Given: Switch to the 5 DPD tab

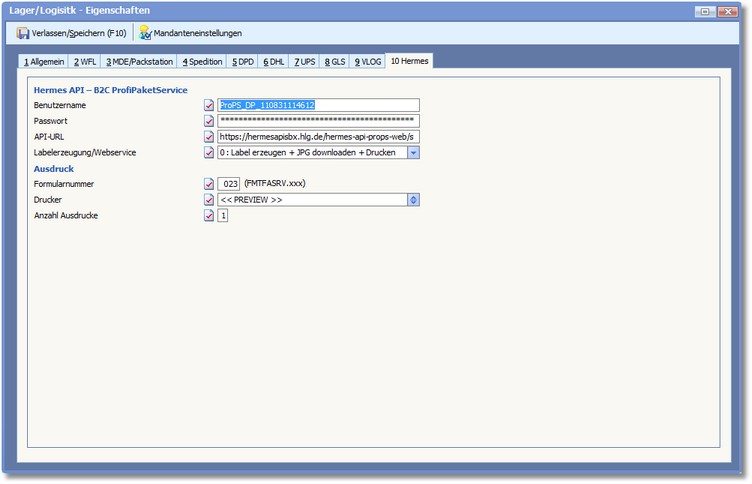Looking at the screenshot, I should click(x=243, y=62).
